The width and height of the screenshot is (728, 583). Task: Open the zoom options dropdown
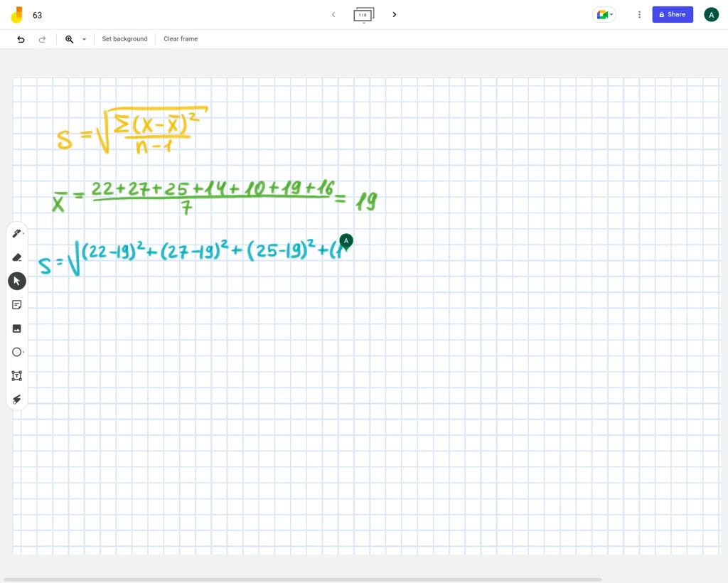point(83,39)
